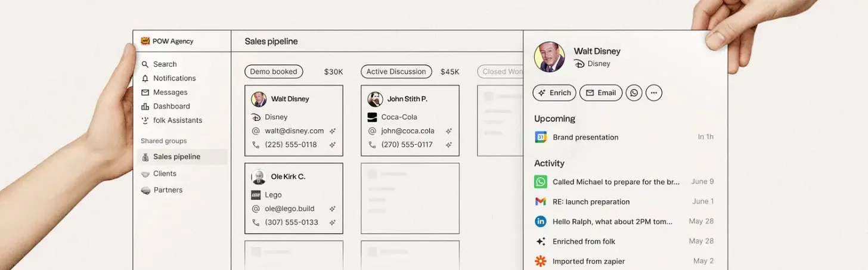The height and width of the screenshot is (270, 868).
Task: Click enrich sparkle next to (307) 555-0133
Action: tap(333, 222)
